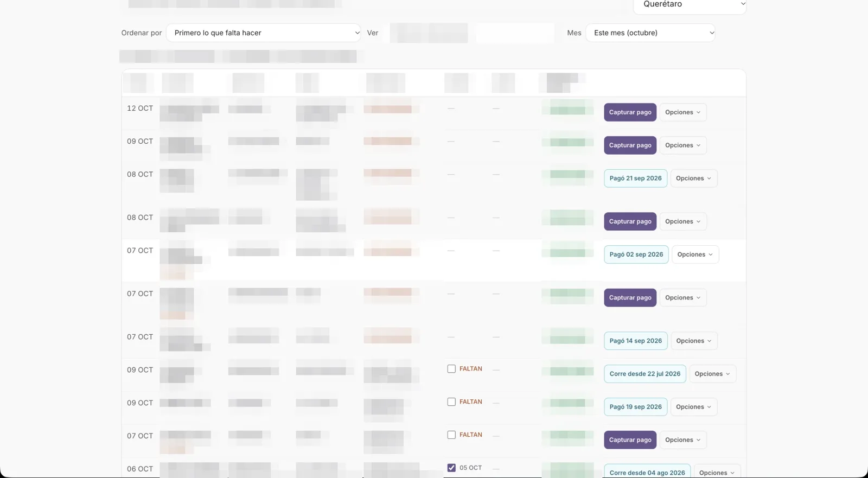Capture payment for the 07 OCT row marked FALTAN
Screen dimensions: 868x478
point(630,440)
